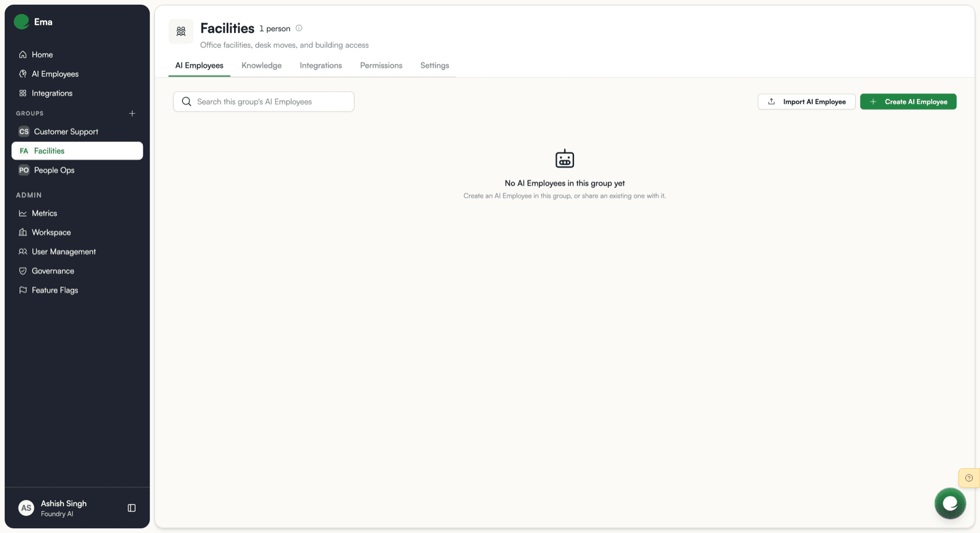Switch to the Settings tab

[x=435, y=65]
